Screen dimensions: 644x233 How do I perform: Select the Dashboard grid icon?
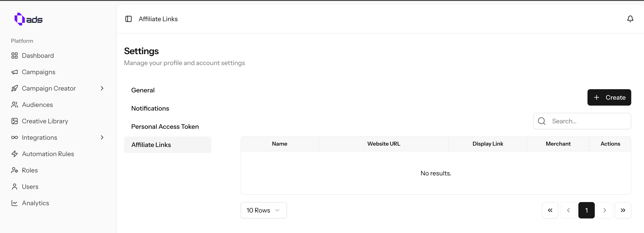(x=15, y=56)
